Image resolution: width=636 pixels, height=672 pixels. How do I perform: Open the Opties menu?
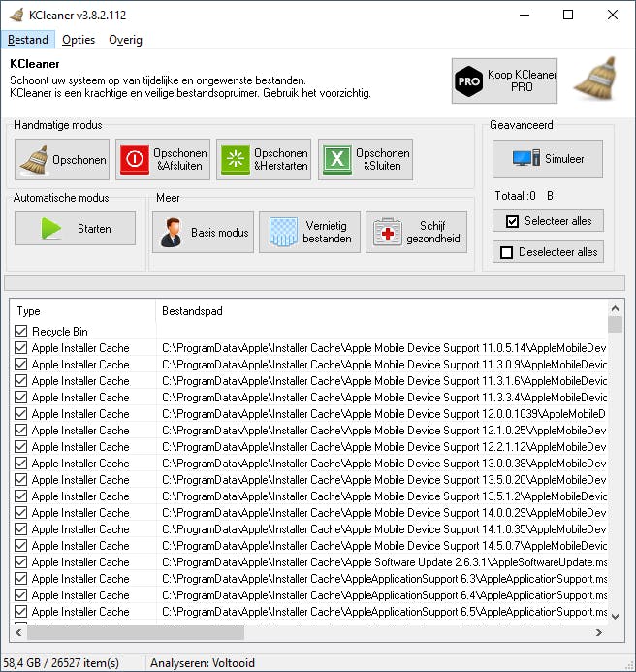point(79,40)
